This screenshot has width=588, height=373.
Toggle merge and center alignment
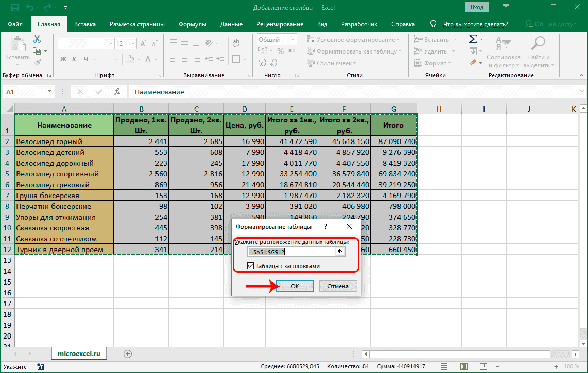236,59
